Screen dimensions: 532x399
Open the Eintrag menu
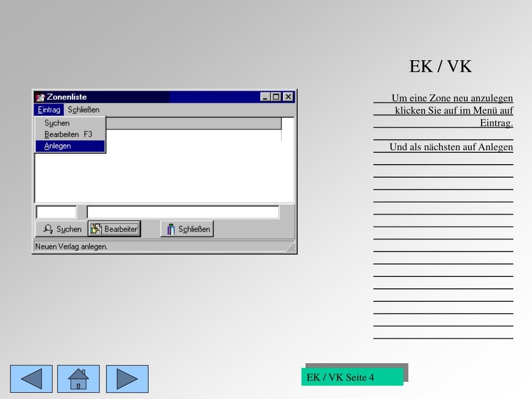(49, 110)
